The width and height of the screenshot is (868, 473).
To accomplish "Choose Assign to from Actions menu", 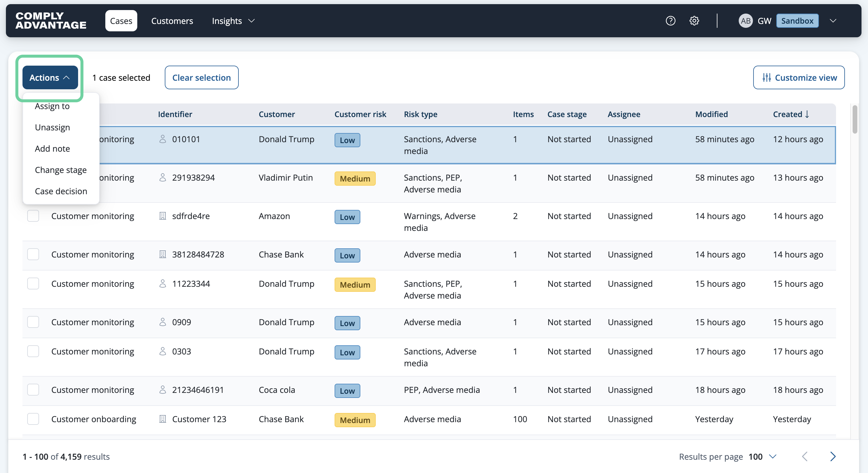I will click(x=52, y=106).
